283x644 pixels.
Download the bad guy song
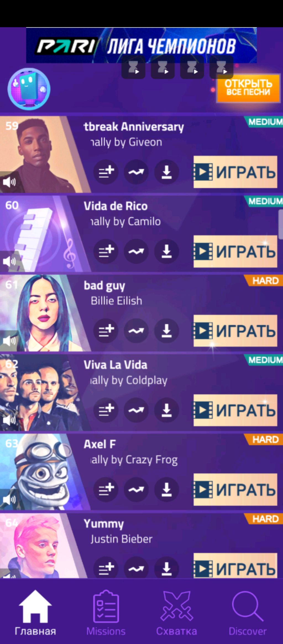[x=166, y=331]
